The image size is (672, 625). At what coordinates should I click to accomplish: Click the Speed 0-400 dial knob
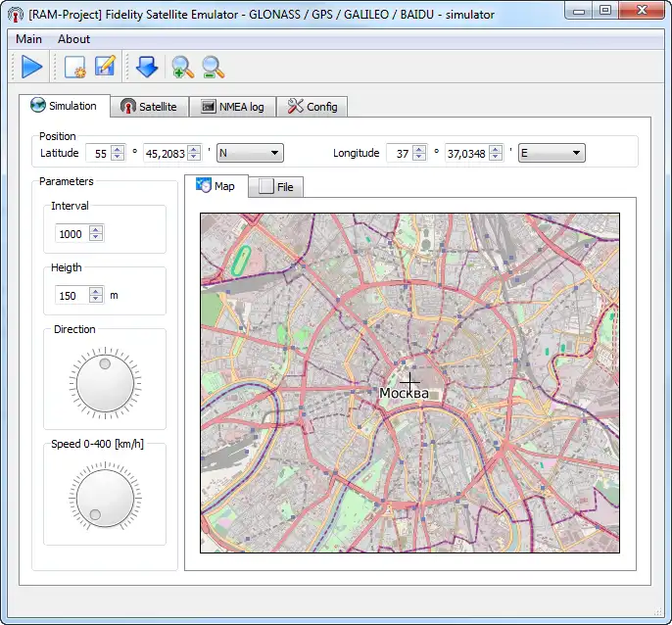click(105, 498)
